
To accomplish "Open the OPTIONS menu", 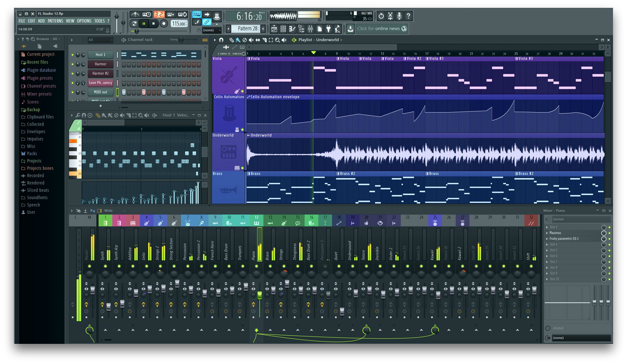I will (x=84, y=21).
